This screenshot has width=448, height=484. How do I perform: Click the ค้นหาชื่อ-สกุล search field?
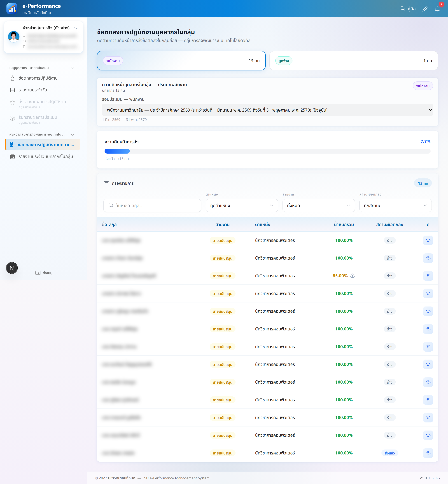coord(152,205)
